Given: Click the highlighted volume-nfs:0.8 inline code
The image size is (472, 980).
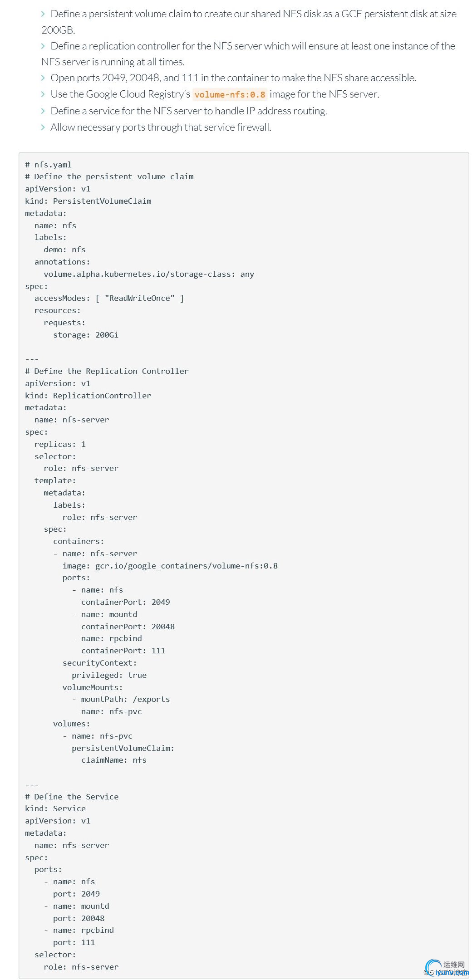Looking at the screenshot, I should pos(230,94).
